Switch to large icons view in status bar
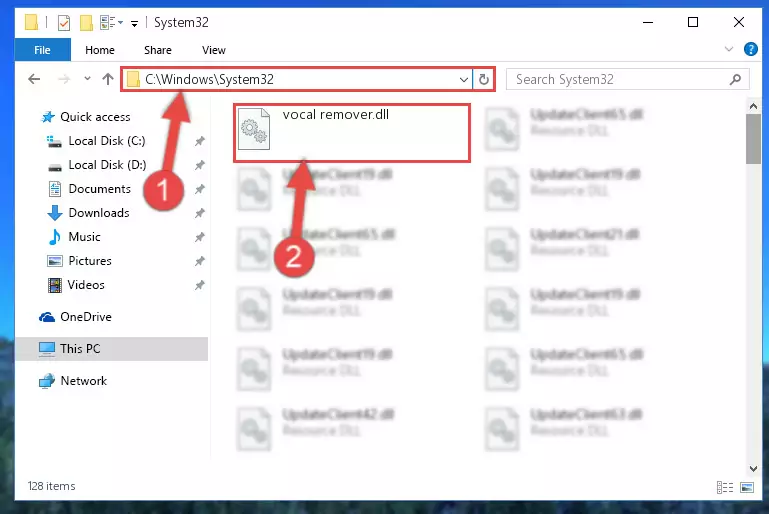 [747, 487]
